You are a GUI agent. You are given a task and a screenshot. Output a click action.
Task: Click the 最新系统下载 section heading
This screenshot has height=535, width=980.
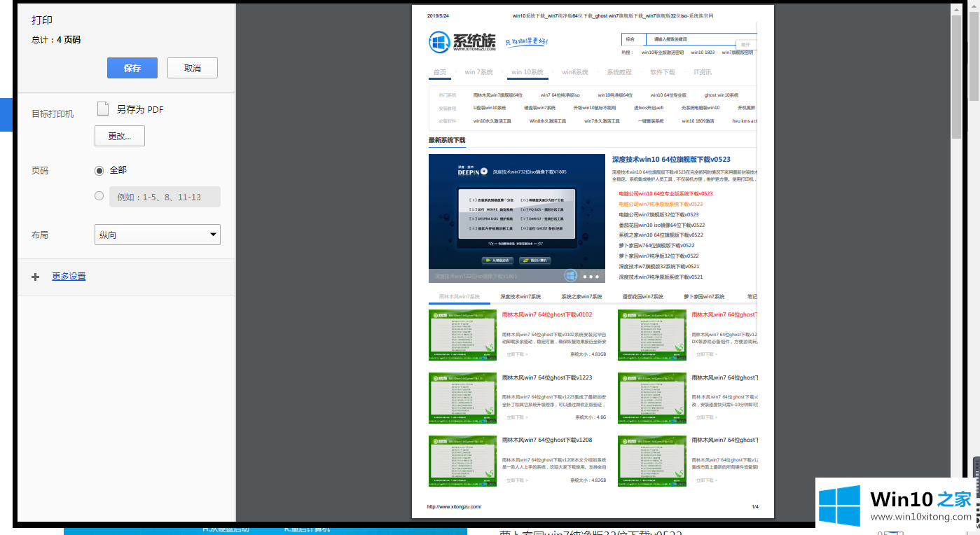[447, 140]
